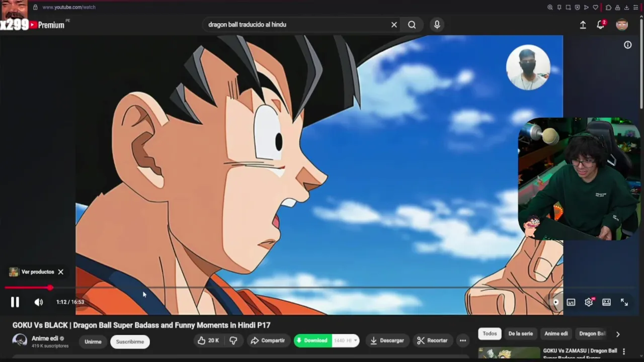This screenshot has width=644, height=362.
Task: Clear the search box text
Action: coord(394,25)
